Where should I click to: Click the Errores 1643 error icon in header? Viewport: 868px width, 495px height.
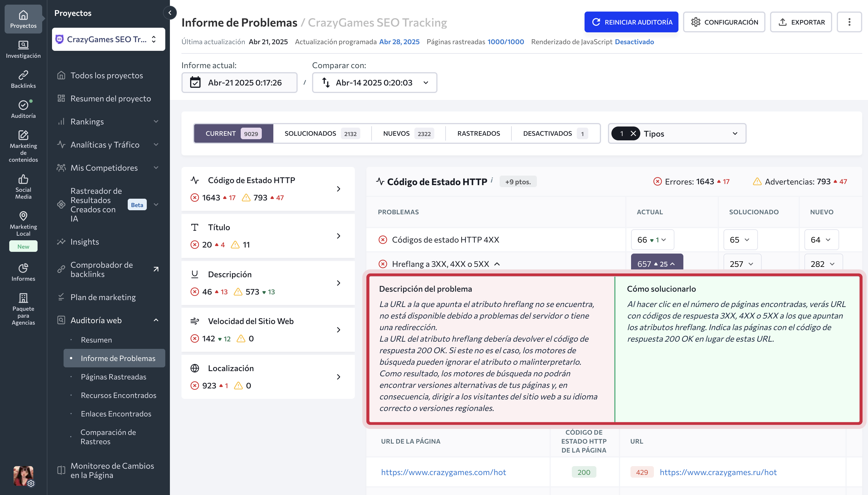657,182
